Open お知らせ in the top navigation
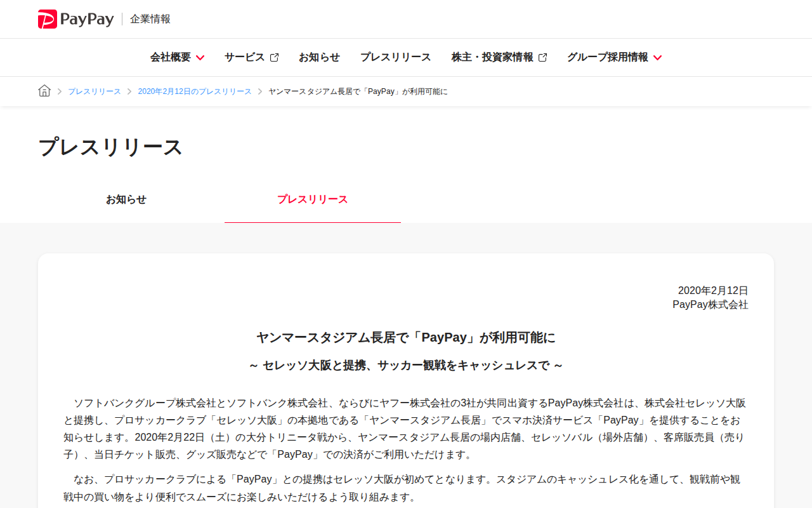The image size is (812, 508). (x=319, y=57)
